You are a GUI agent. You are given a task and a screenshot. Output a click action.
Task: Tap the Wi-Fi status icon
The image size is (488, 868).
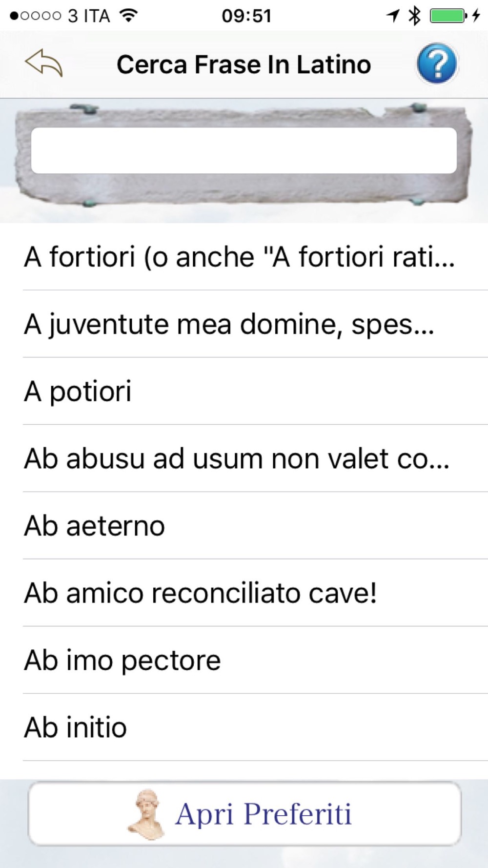128,16
